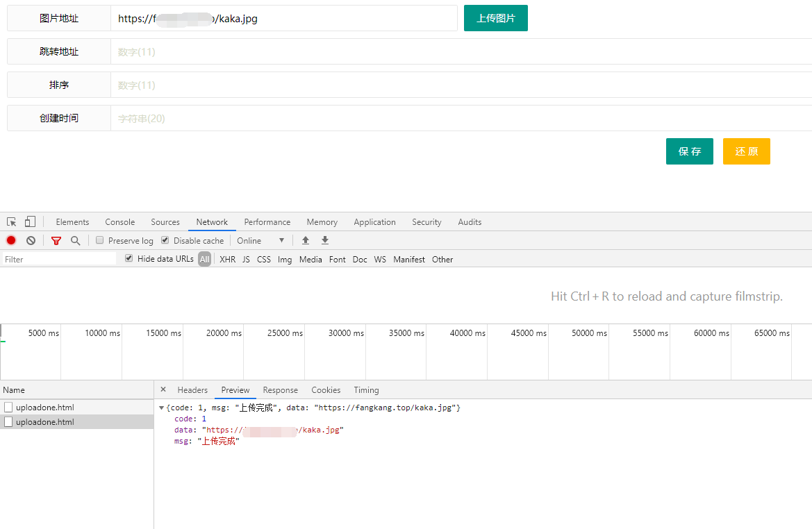This screenshot has width=812, height=529.
Task: Clear the network log icon
Action: point(31,241)
